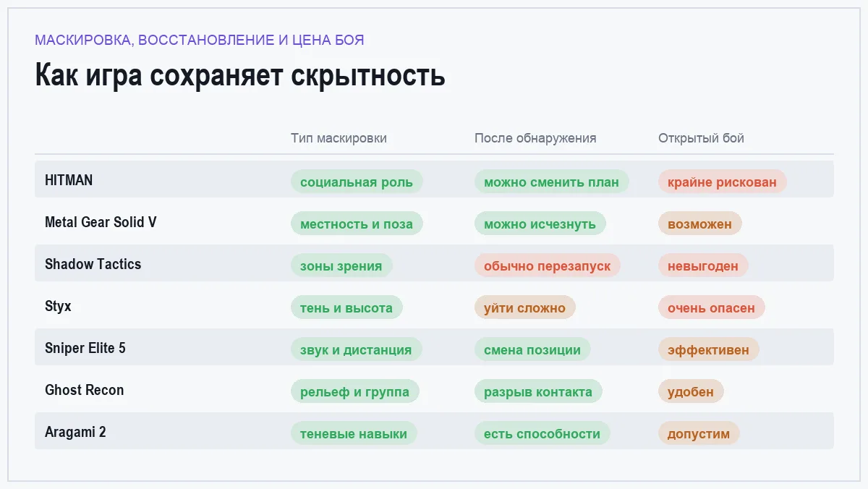The height and width of the screenshot is (489, 868).
Task: Click the row label HITMAN
Action: click(x=69, y=180)
